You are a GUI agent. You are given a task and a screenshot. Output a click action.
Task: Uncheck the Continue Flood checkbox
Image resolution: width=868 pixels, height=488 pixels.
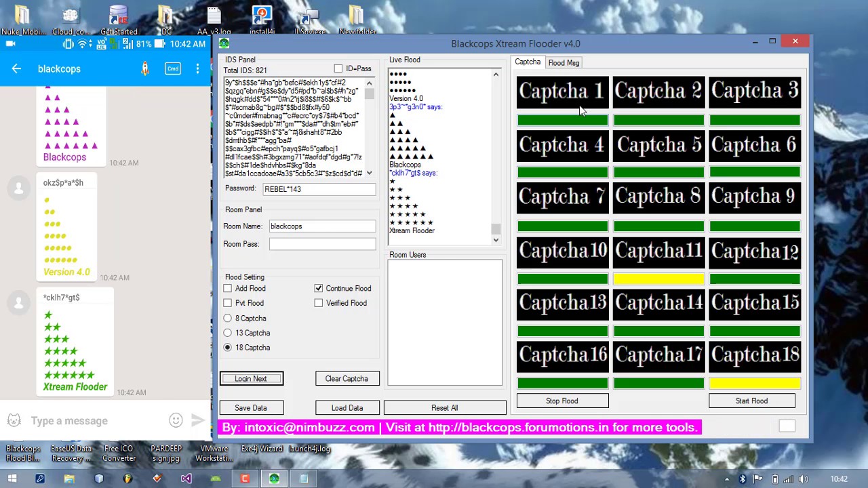[x=319, y=288]
